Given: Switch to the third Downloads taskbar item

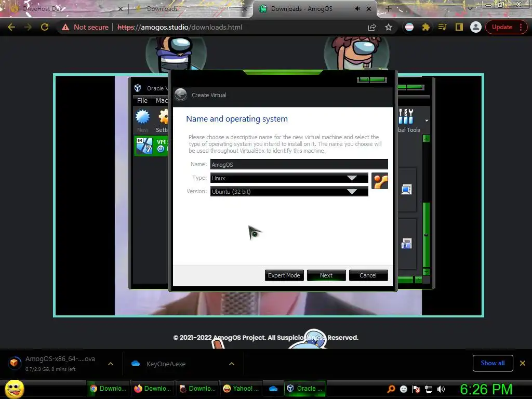Looking at the screenshot, I should click(197, 389).
